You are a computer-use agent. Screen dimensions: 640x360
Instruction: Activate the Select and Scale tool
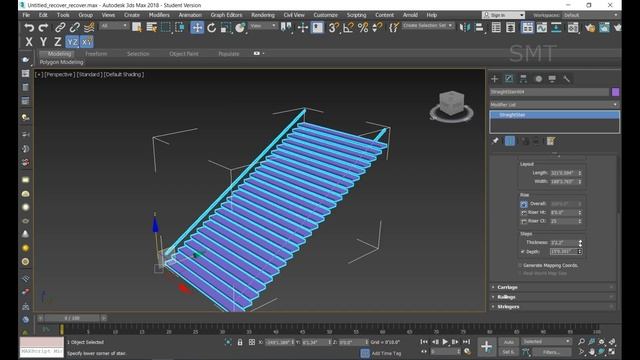[x=226, y=28]
